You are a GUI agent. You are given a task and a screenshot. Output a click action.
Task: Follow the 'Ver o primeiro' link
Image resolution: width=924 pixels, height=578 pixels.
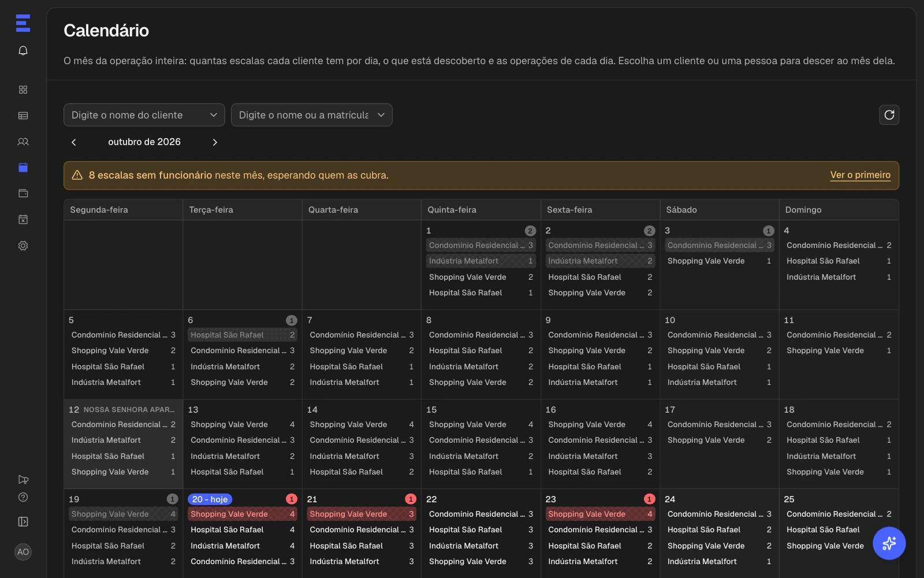[860, 175]
